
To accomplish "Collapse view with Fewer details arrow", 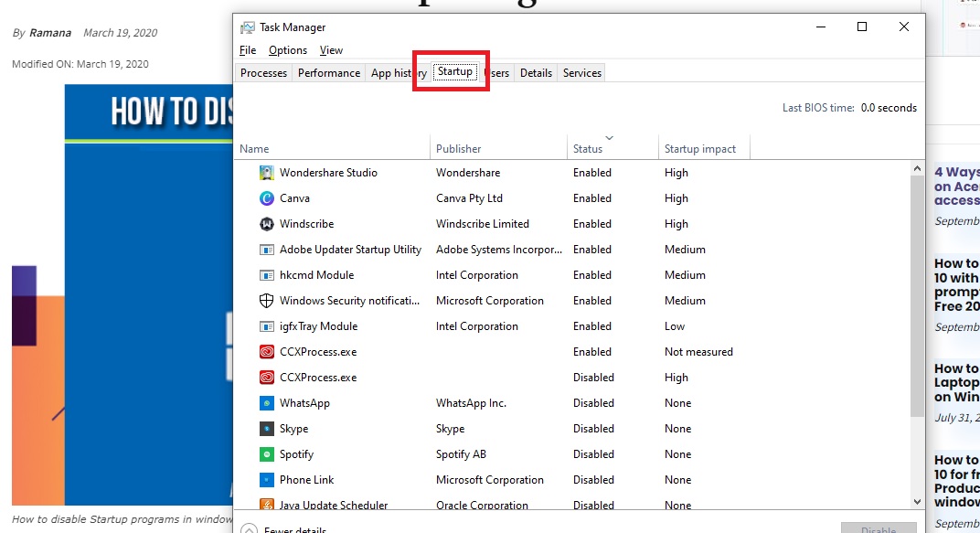I will point(249,528).
